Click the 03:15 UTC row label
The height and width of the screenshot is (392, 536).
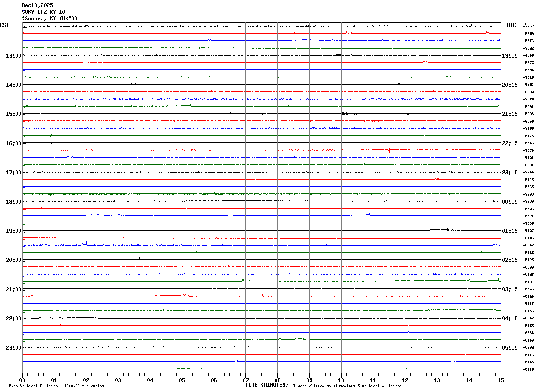tap(510, 289)
